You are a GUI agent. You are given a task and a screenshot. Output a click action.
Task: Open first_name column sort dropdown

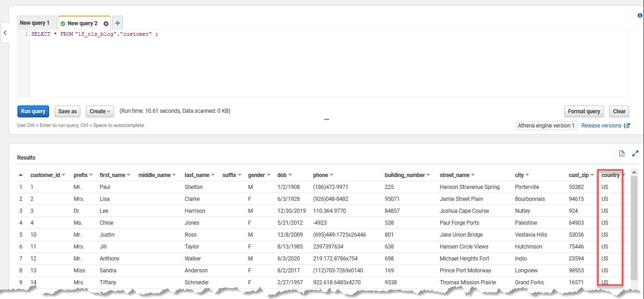pyautogui.click(x=129, y=175)
